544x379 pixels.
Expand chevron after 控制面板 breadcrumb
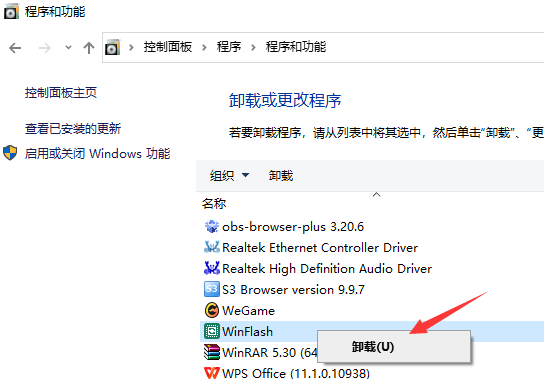(x=204, y=47)
